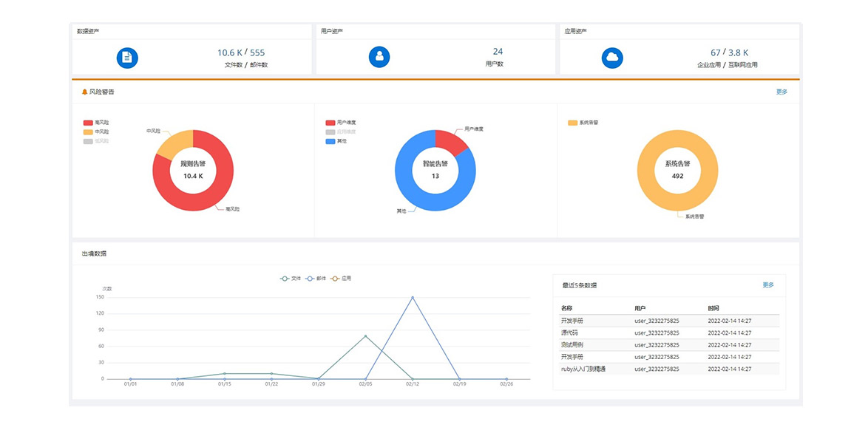Click the 10.6 K file count value
Viewport: 868px width, 433px height.
pyautogui.click(x=230, y=52)
